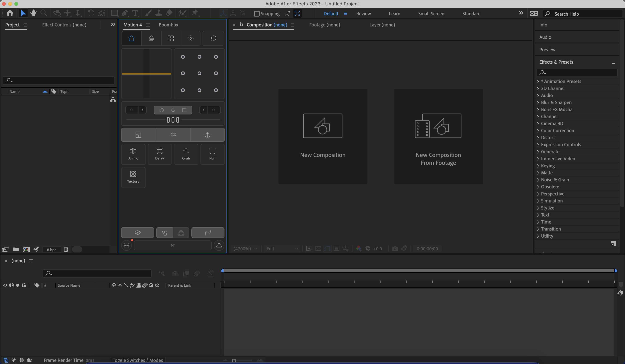Viewport: 625px width, 364px height.
Task: Toggle Switches / Modes in timeline
Action: click(138, 360)
